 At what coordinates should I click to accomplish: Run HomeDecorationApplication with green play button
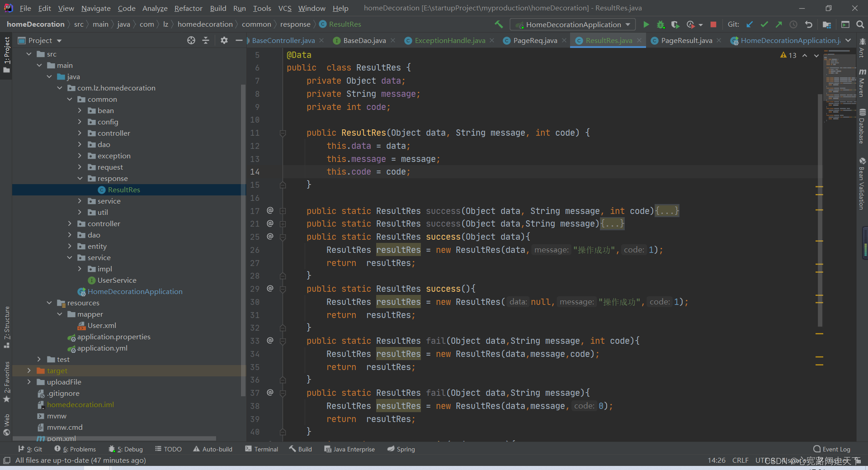(646, 24)
